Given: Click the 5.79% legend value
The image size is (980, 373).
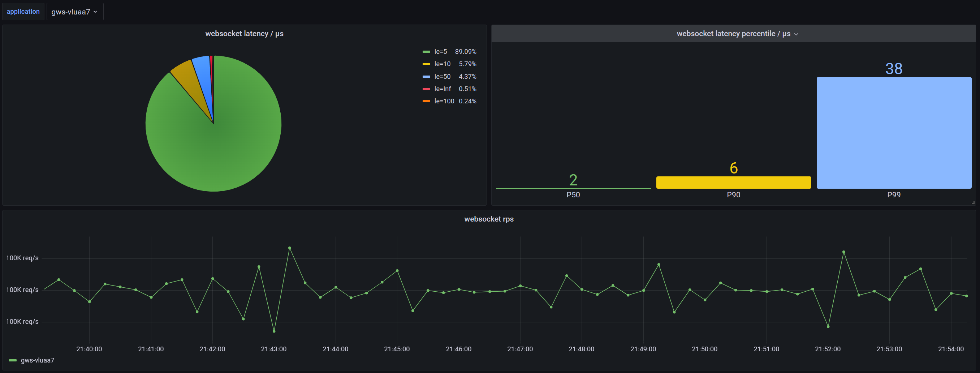Looking at the screenshot, I should pos(467,64).
